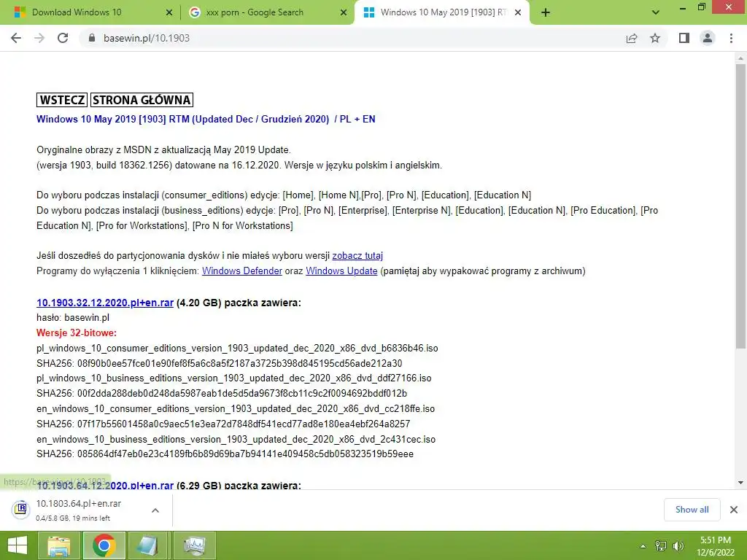Click the network tray icon
The height and width of the screenshot is (560, 747).
click(661, 546)
